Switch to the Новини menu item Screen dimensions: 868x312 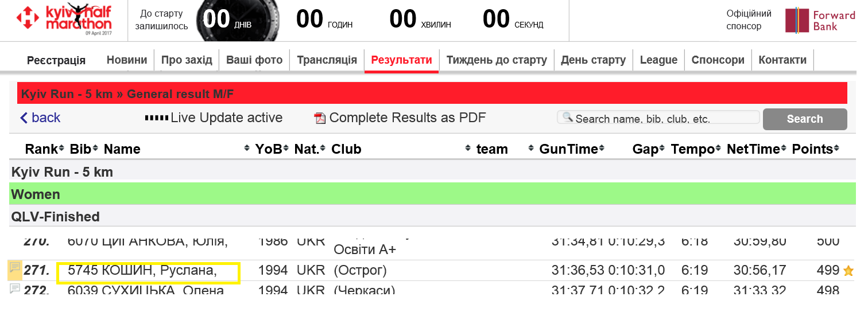[x=127, y=60]
